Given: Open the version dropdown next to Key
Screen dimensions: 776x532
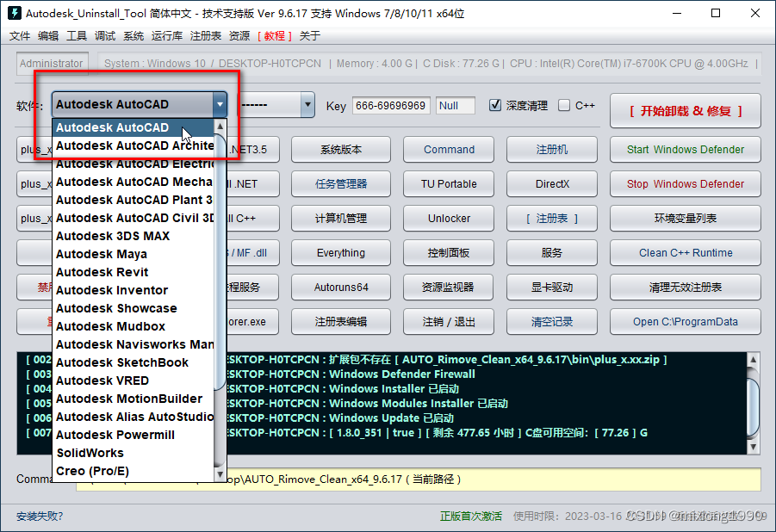Looking at the screenshot, I should 307,106.
